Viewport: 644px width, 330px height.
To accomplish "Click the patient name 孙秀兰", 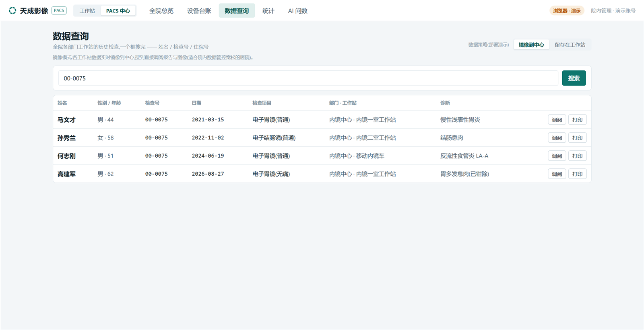I will point(66,138).
